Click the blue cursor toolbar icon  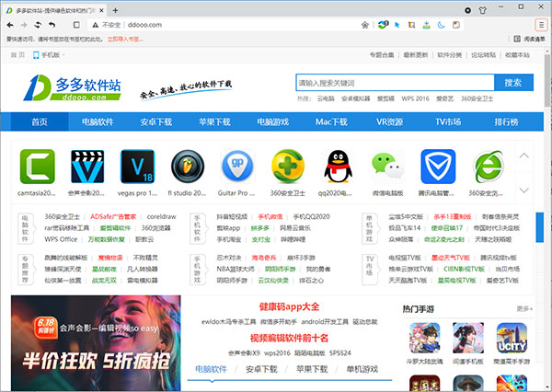click(397, 25)
